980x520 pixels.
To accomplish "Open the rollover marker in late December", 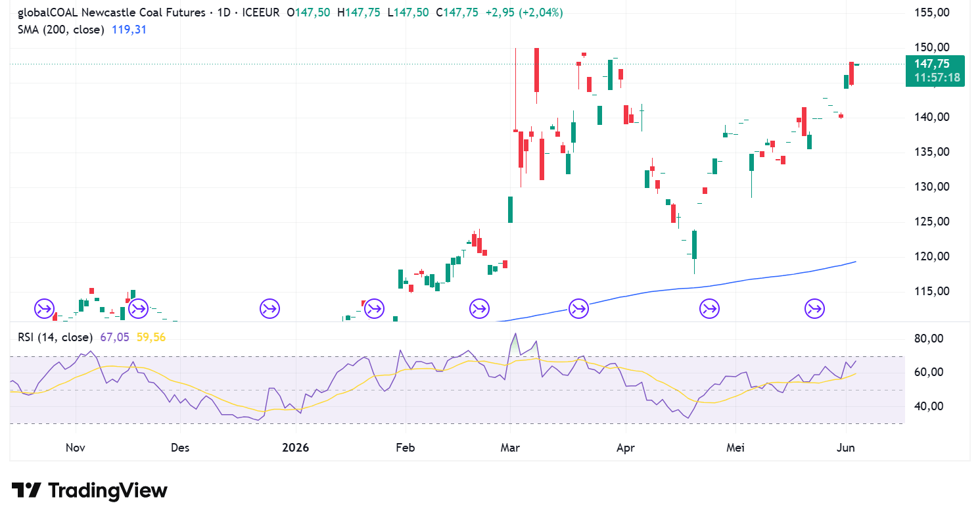I will click(269, 308).
